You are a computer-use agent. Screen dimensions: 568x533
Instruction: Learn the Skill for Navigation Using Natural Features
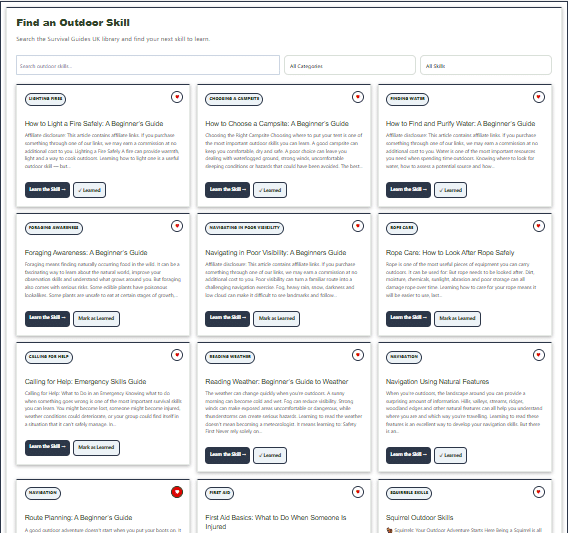click(408, 455)
